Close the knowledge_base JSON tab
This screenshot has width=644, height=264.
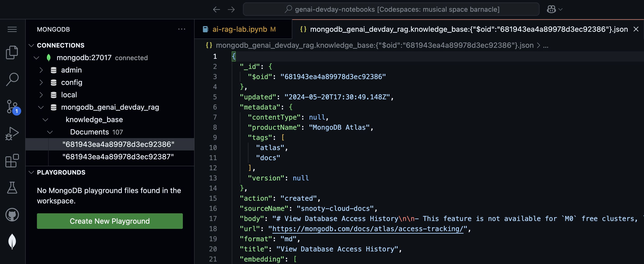coord(636,29)
